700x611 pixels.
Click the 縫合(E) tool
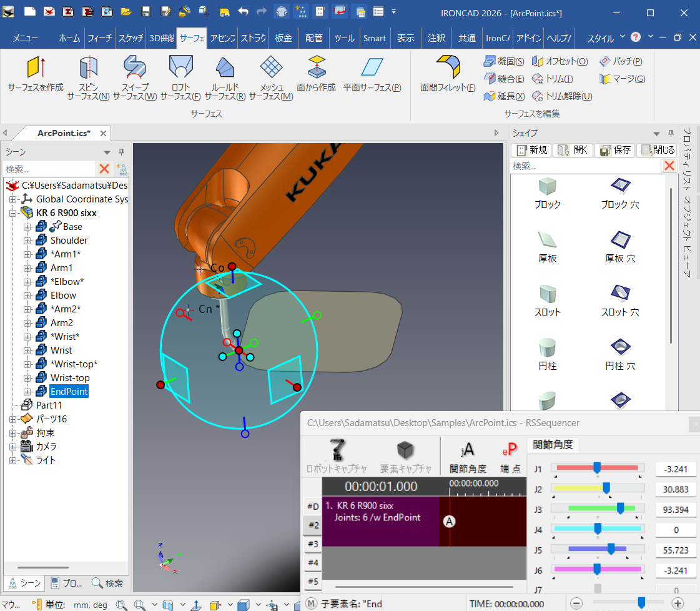504,79
